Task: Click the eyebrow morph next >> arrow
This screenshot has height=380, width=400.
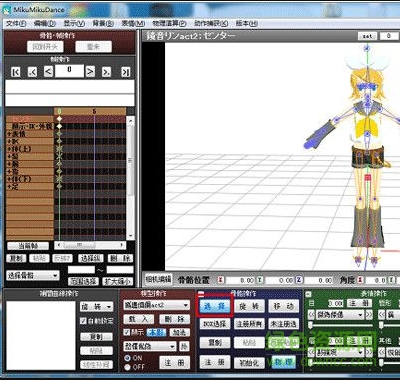Action: (x=369, y=352)
